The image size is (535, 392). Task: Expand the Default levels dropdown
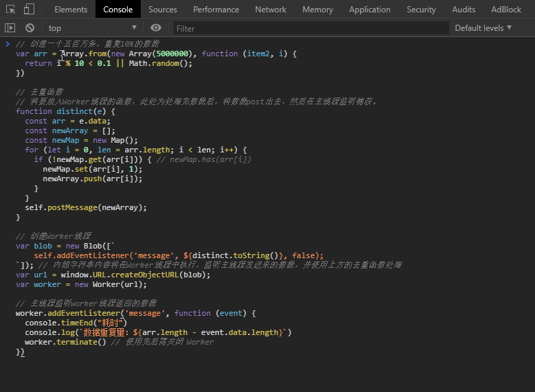[483, 28]
